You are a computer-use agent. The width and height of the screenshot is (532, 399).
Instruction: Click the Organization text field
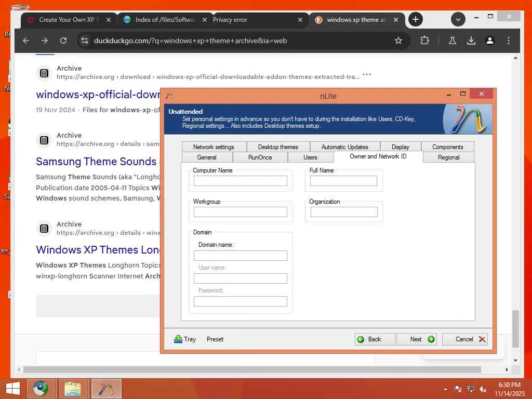click(344, 212)
